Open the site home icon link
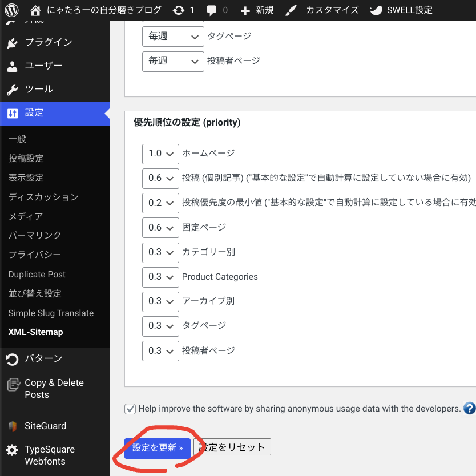 pyautogui.click(x=35, y=10)
